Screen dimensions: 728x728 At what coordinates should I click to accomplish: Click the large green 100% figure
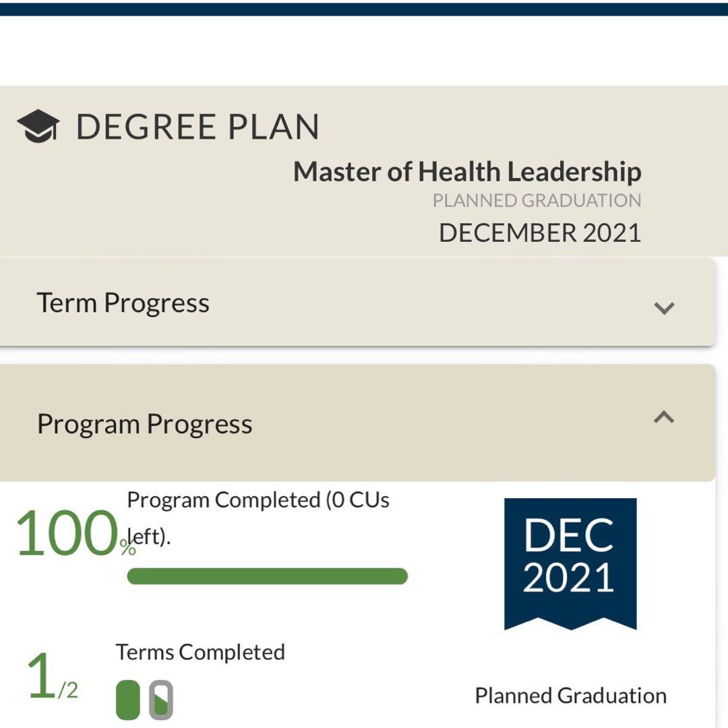pos(66,534)
